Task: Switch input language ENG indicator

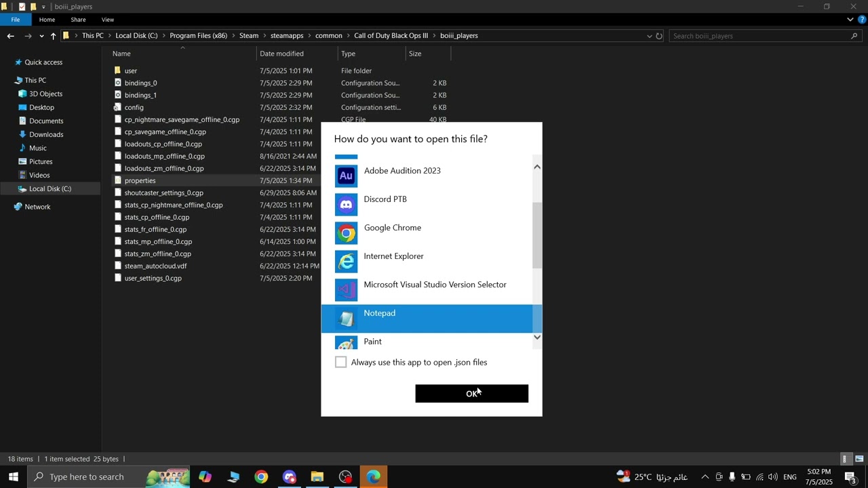Action: tap(790, 477)
